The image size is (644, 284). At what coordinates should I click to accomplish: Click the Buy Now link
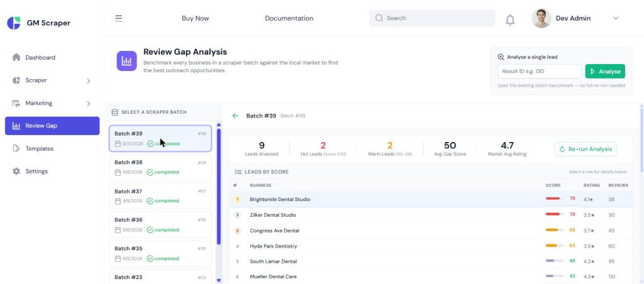[195, 18]
